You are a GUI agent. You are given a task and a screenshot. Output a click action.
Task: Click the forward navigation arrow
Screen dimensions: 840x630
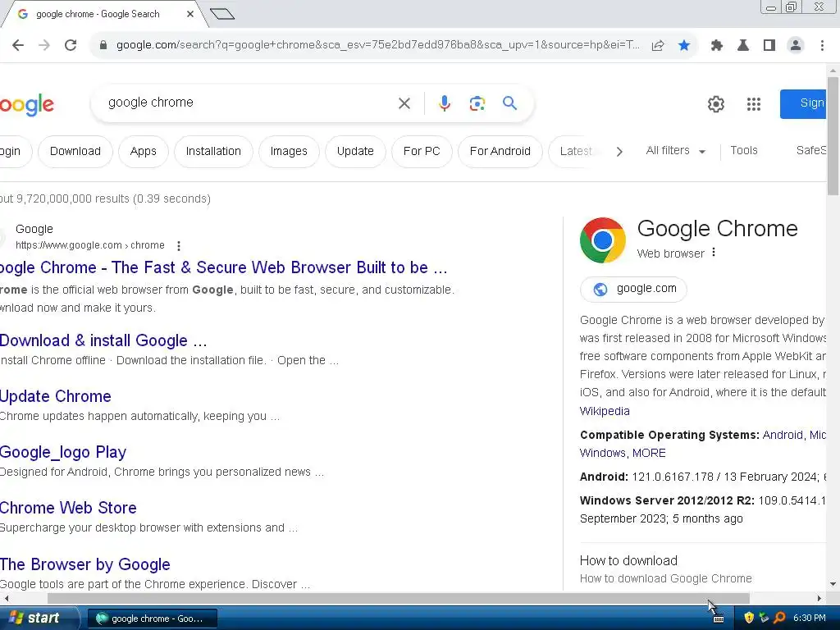(x=44, y=45)
